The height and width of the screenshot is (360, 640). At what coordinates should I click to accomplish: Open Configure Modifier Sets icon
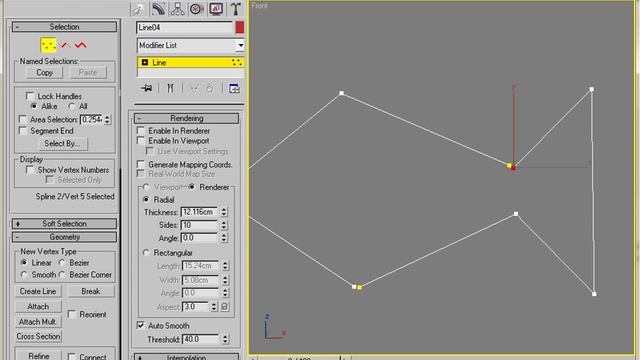coord(234,88)
